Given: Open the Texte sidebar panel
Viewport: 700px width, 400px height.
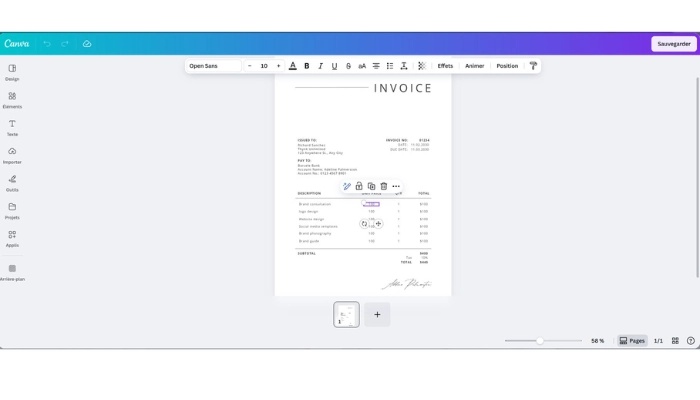Looking at the screenshot, I should [x=12, y=128].
